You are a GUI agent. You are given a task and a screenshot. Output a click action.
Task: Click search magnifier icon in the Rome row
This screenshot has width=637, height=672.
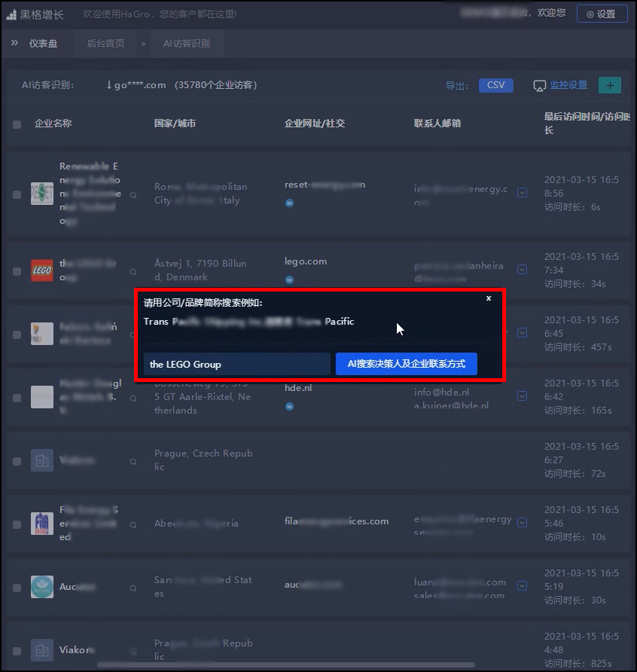134,194
